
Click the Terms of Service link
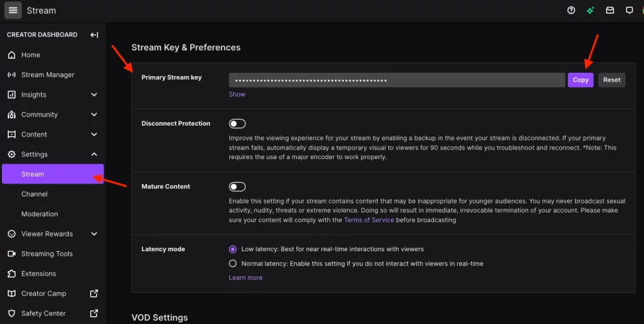point(369,220)
